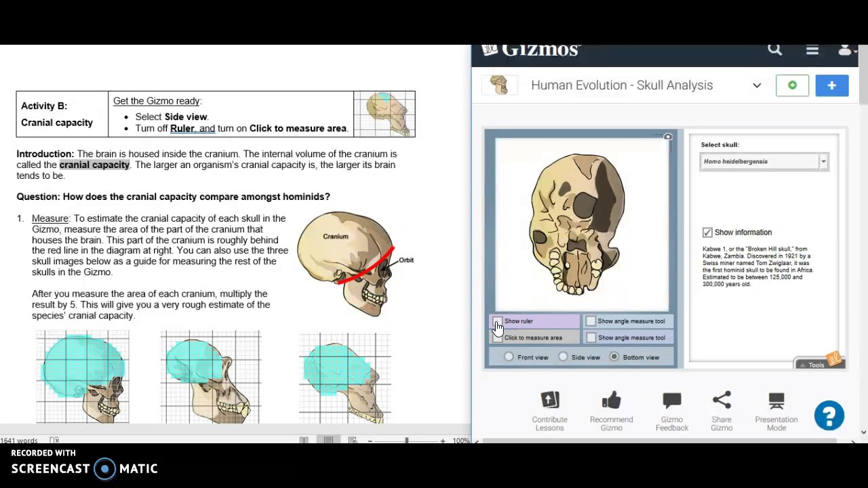
Task: Take a snapshot with the camera icon
Action: 668,138
